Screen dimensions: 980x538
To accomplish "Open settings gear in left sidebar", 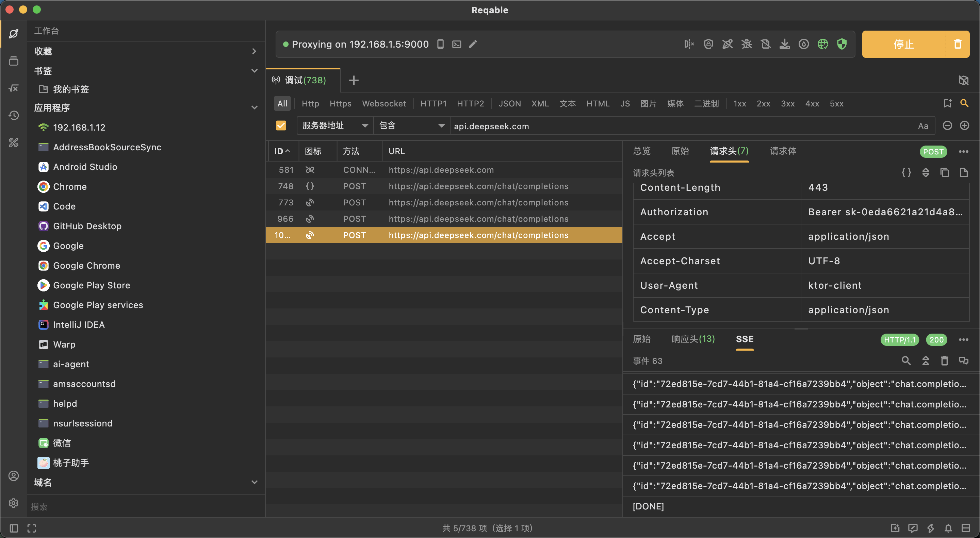I will tap(14, 503).
